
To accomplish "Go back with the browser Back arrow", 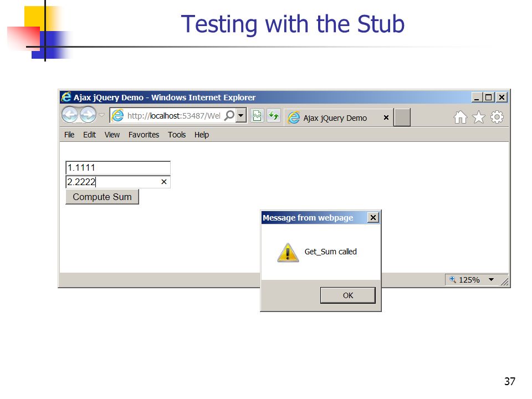I will (70, 115).
